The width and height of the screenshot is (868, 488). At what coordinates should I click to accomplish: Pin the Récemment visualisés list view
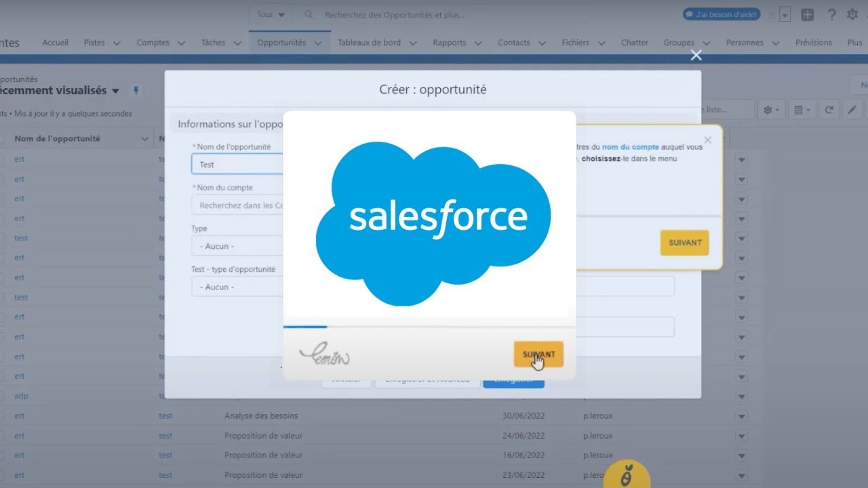[x=136, y=90]
